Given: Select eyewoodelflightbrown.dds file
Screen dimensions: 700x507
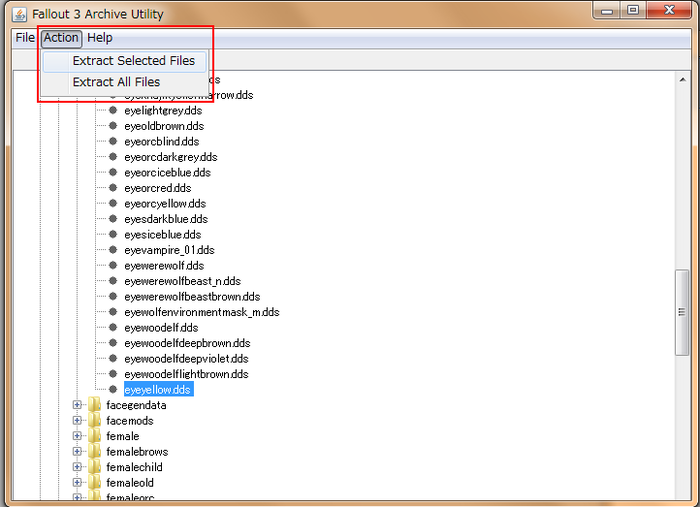Looking at the screenshot, I should 186,374.
